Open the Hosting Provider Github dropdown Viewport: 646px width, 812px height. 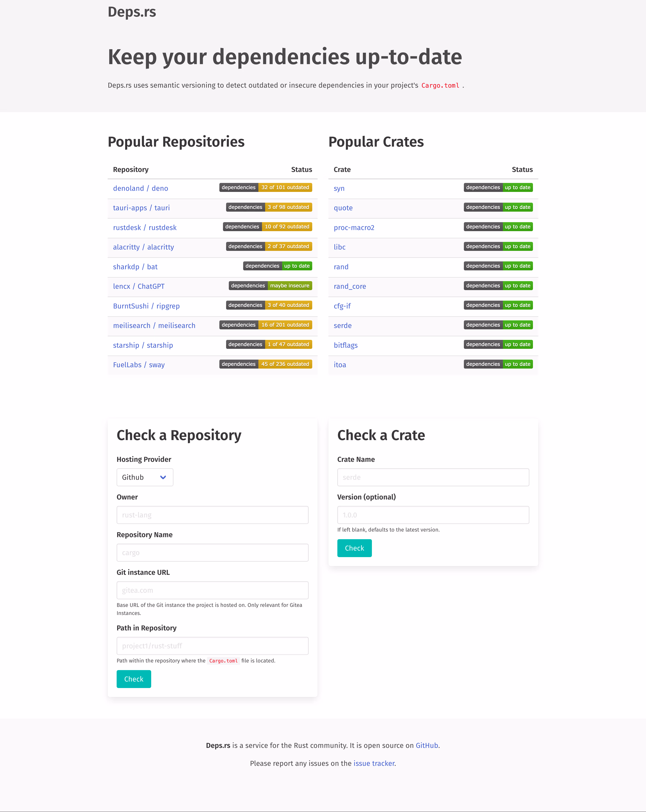coord(145,477)
